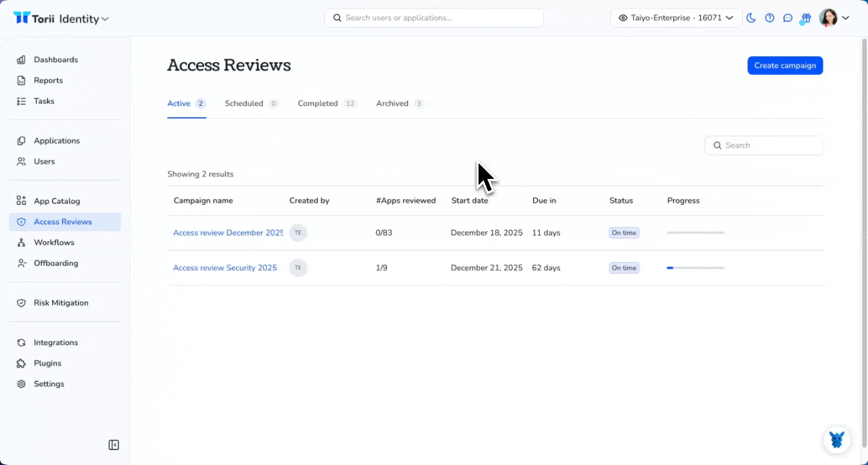
Task: Click the Showing 2 results text
Action: pyautogui.click(x=200, y=174)
